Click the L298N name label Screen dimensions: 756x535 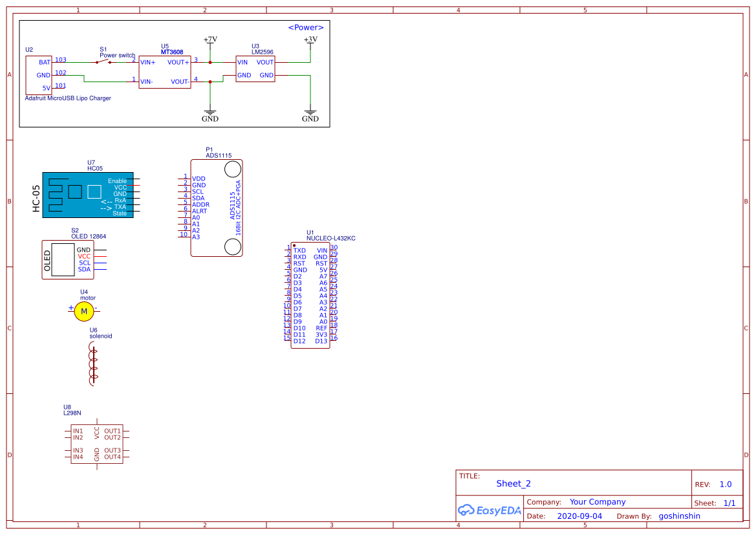coord(72,413)
